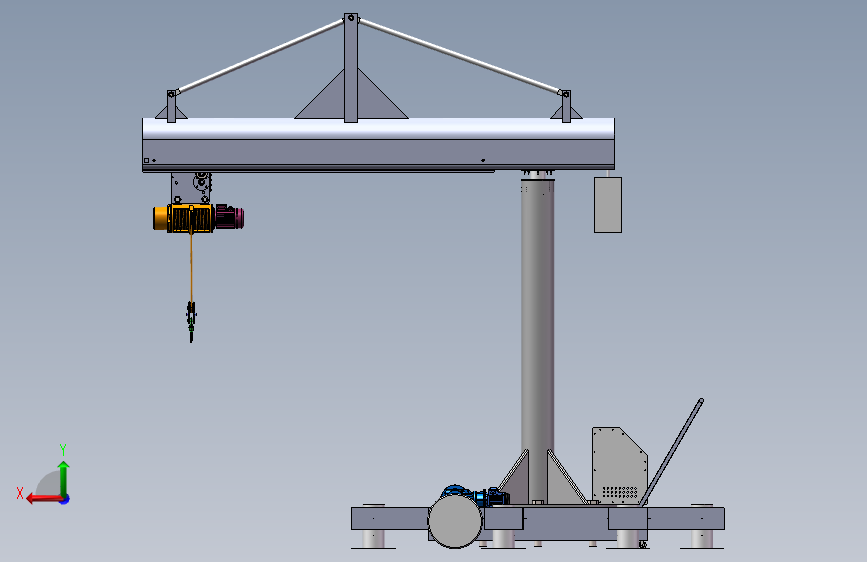
Task: Click the red "X" label on the triad
Action: click(20, 493)
